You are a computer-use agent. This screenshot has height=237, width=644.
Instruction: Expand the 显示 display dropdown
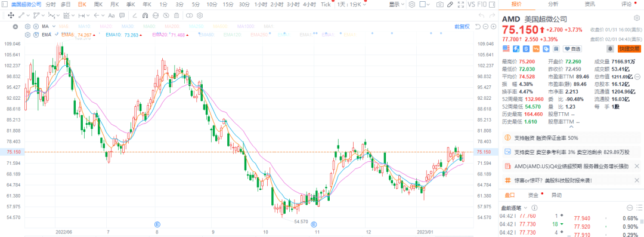click(x=396, y=5)
